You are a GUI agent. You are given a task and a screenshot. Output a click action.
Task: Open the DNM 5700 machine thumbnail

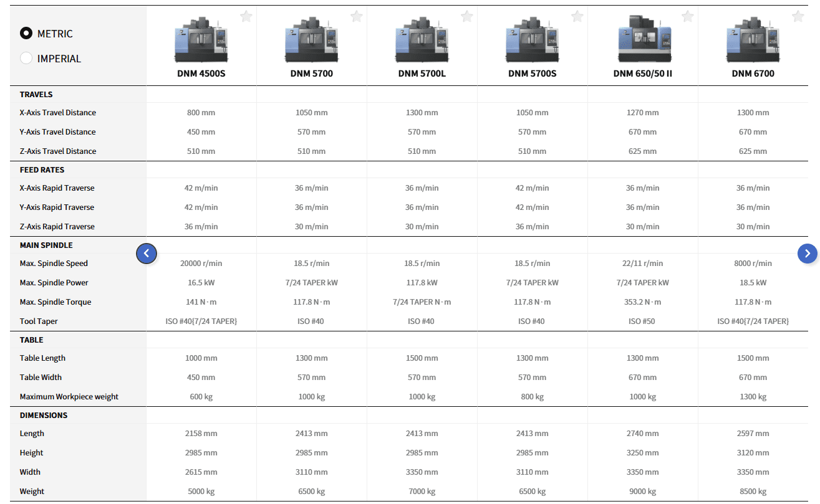point(311,40)
